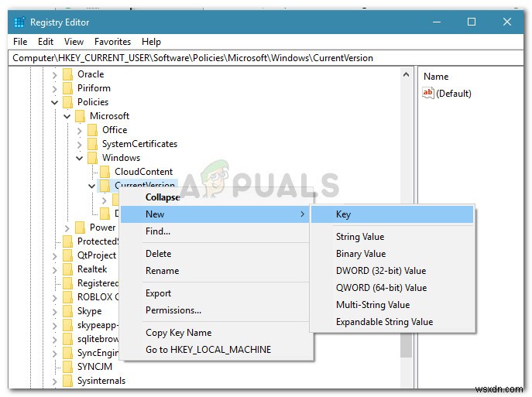The width and height of the screenshot is (532, 397).
Task: Choose Go to HKEY_LOCAL_MACHINE
Action: pyautogui.click(x=217, y=349)
